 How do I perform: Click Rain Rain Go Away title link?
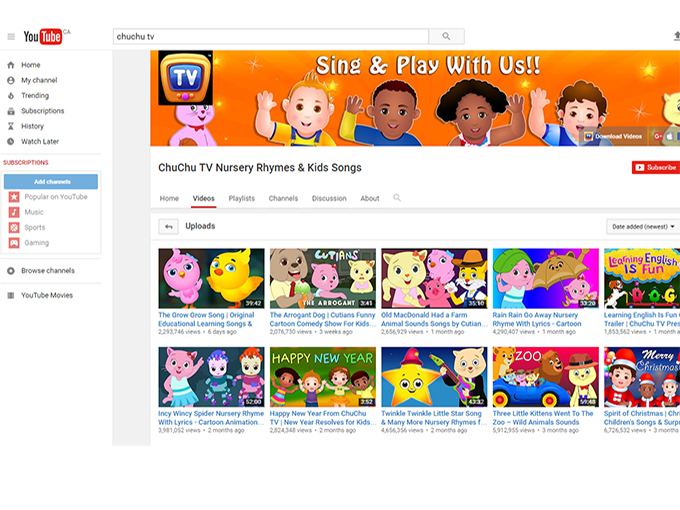click(x=537, y=320)
